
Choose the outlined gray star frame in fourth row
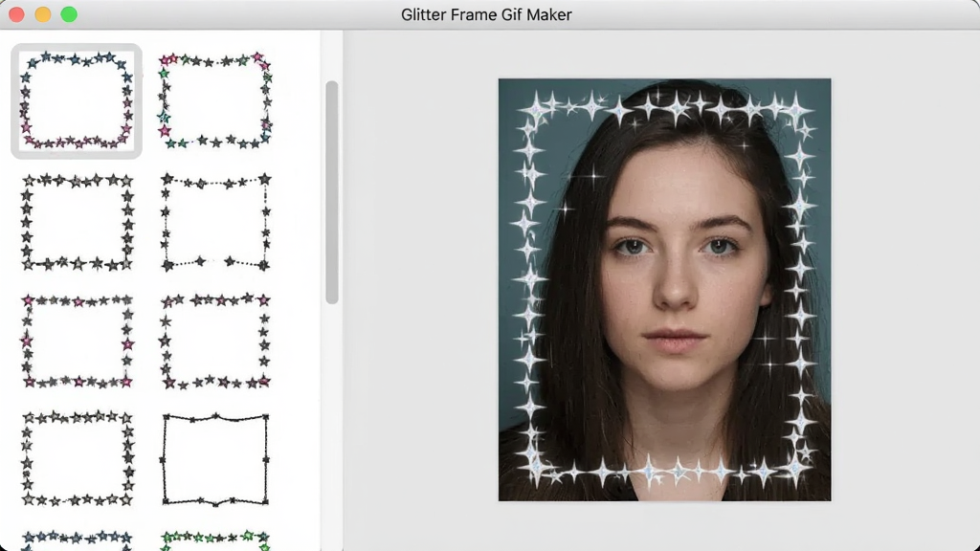[x=78, y=458]
